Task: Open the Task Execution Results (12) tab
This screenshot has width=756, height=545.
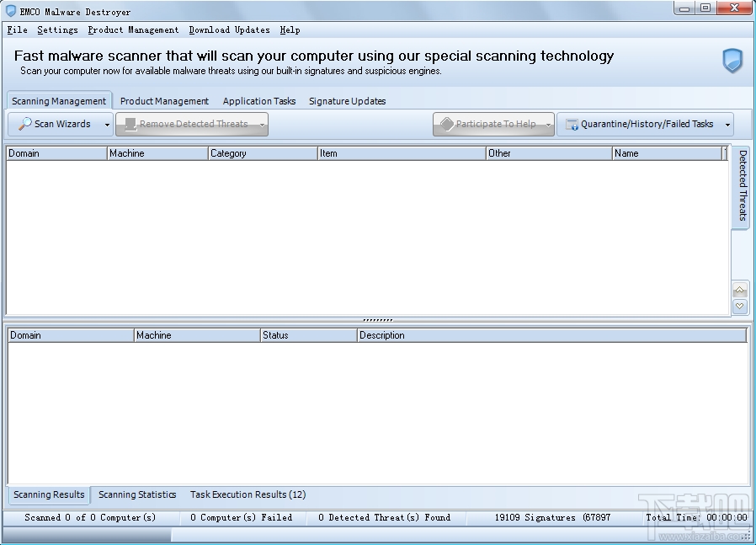Action: 248,494
